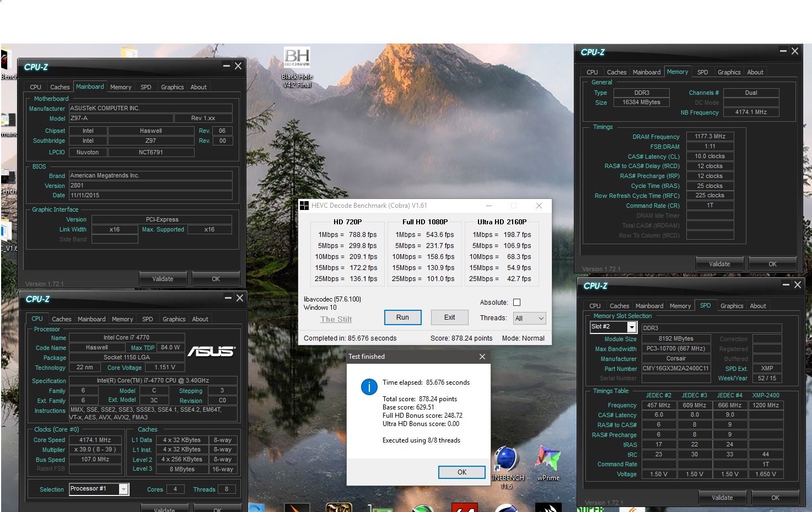Image resolution: width=812 pixels, height=512 pixels.
Task: Open the Black Hole V4.2 Final desktop shortcut
Action: (x=297, y=67)
